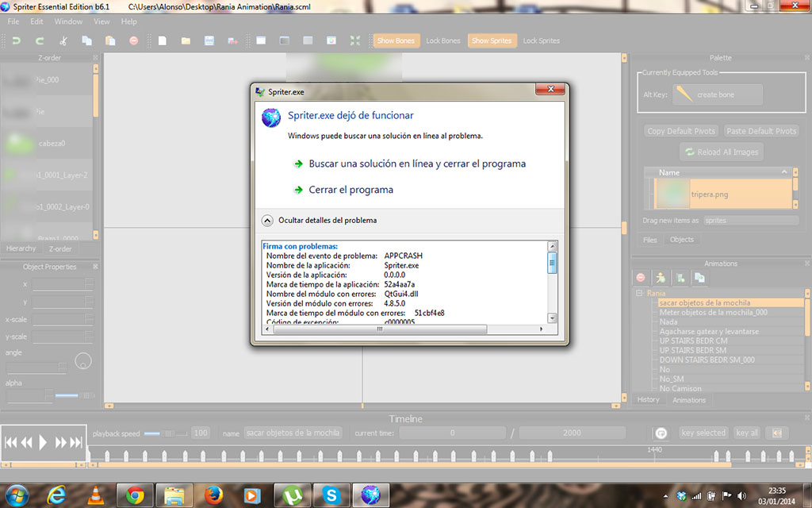Select the 'Nada' animation in the tree

pos(668,322)
